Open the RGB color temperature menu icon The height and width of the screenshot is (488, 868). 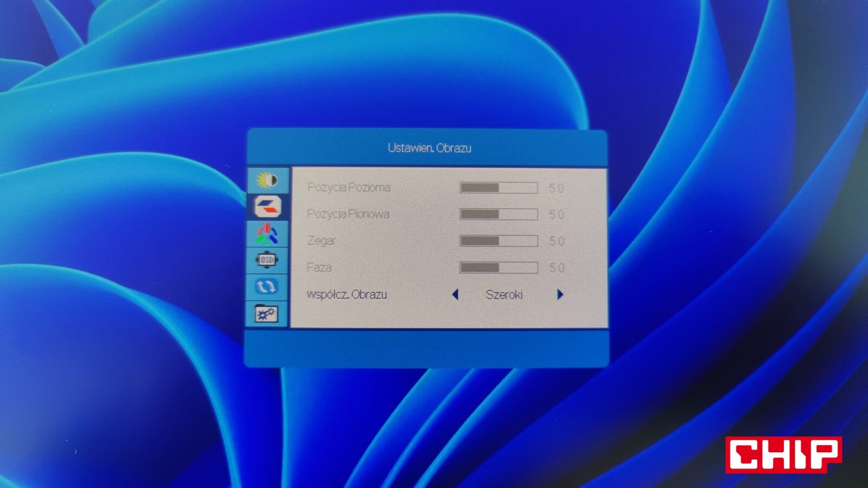coord(267,234)
